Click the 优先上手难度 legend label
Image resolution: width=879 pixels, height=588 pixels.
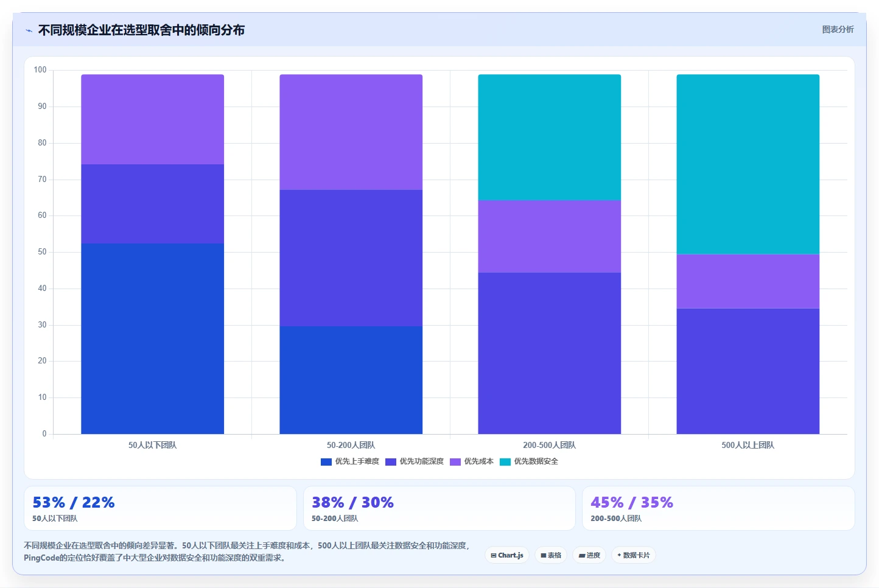coord(357,461)
